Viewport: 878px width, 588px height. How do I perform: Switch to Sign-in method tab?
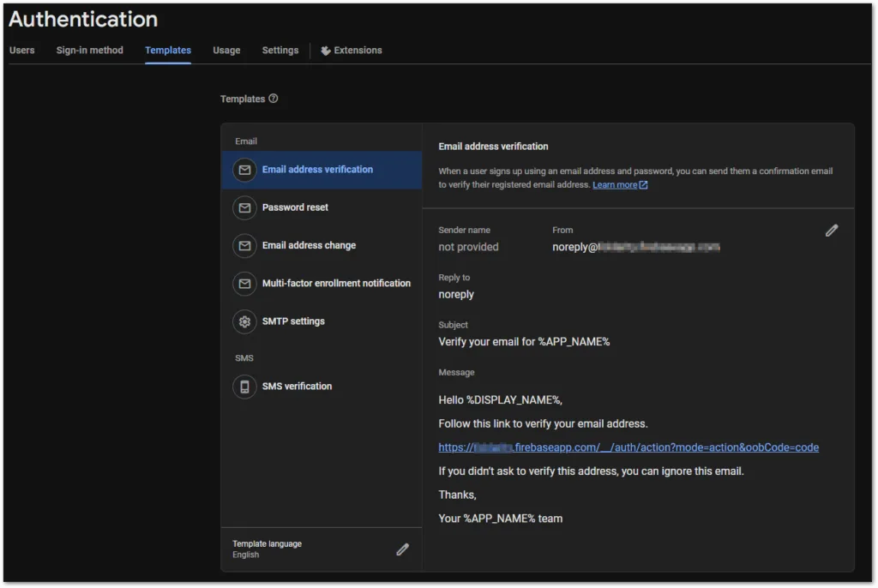(x=89, y=51)
